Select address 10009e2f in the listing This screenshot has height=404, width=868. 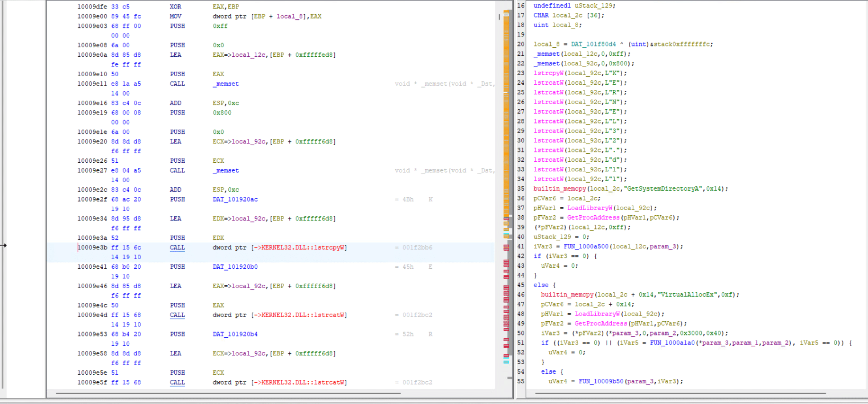pyautogui.click(x=92, y=199)
